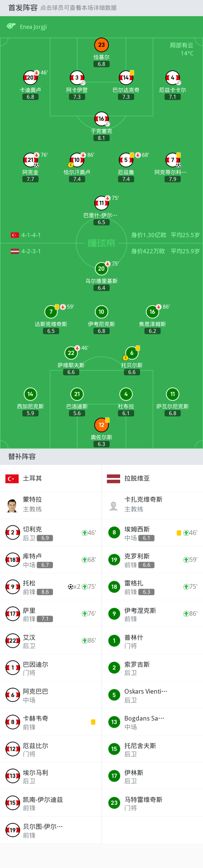
Task: Tap substitute 埃姆西斯 number 8 badge
Action: (114, 533)
